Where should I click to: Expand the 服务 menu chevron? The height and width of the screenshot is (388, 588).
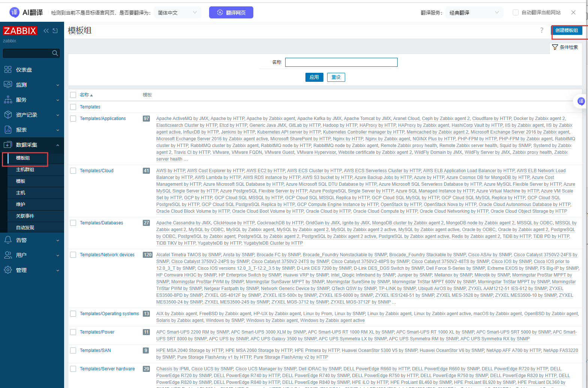58,100
